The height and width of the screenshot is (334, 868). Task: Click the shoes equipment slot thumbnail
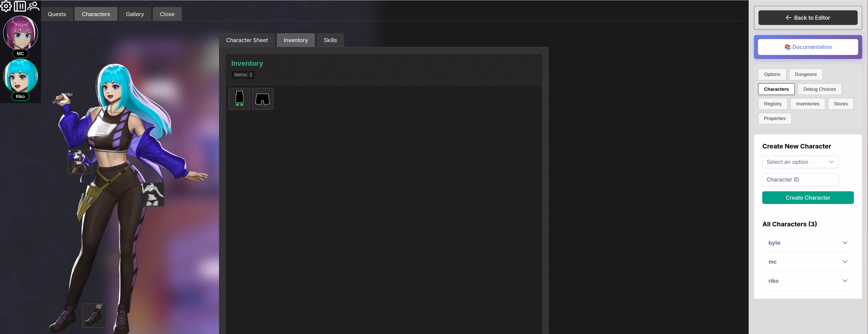coord(95,316)
